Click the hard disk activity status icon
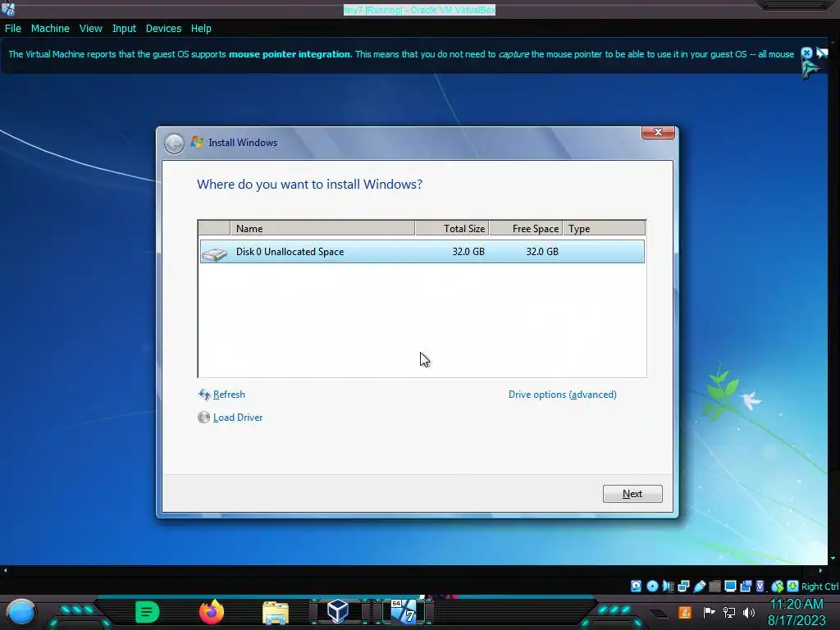Image resolution: width=840 pixels, height=630 pixels. [x=636, y=586]
